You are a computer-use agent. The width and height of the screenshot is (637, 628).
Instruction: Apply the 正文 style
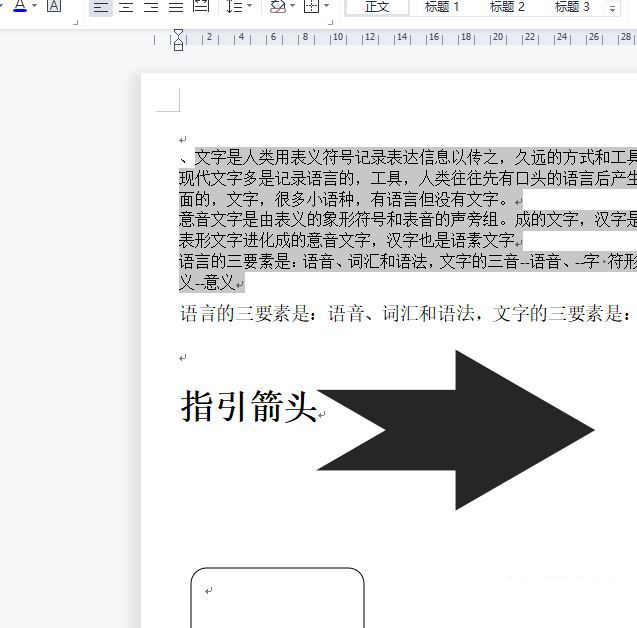[x=377, y=7]
